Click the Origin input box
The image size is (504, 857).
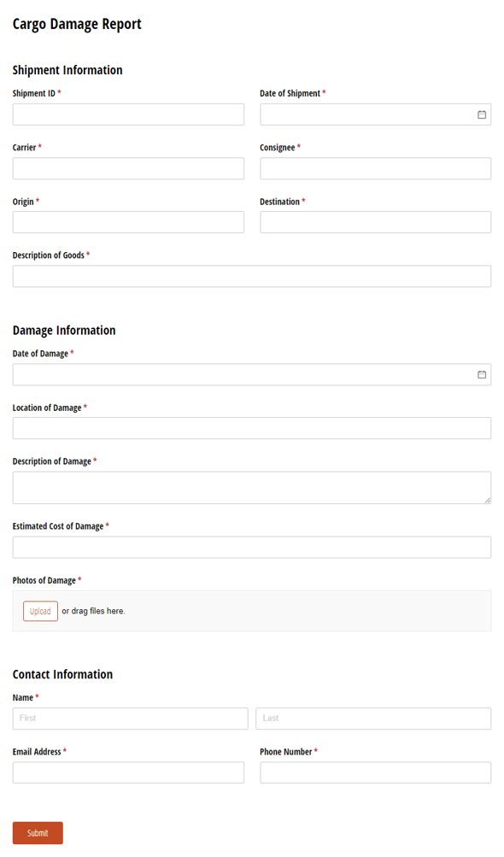[x=128, y=222]
